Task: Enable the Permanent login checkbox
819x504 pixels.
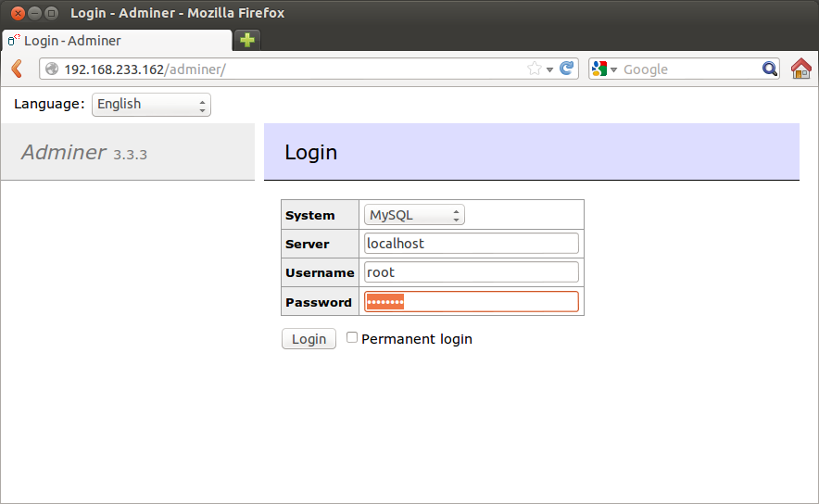Action: 352,337
